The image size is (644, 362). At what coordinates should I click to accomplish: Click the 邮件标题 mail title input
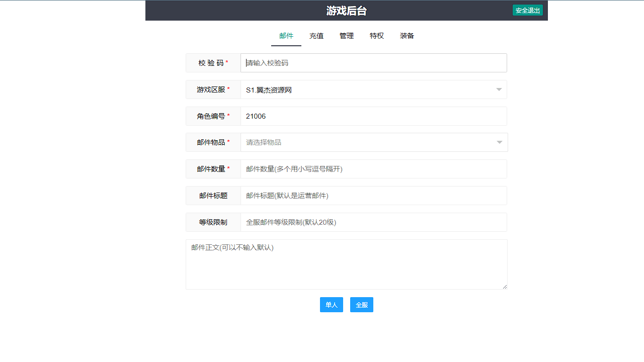(x=373, y=195)
